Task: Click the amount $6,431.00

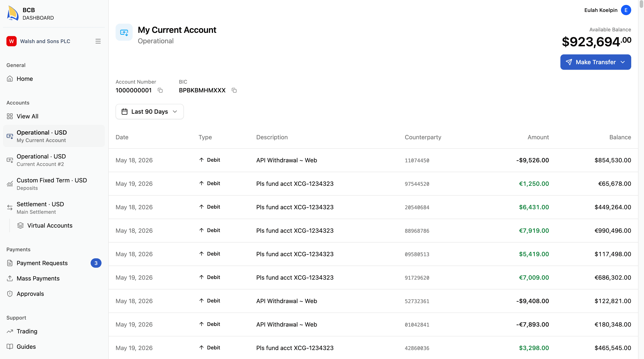Action: pos(534,207)
